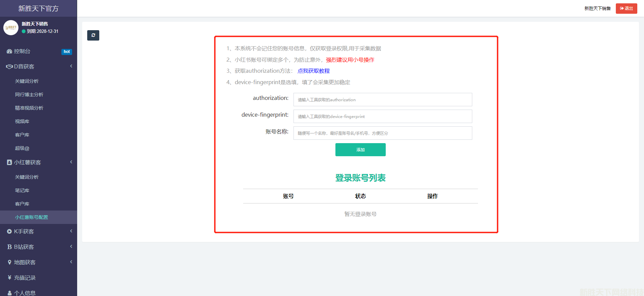Click the D音获客 handshake icon
Screen dimensions: 644x296
tap(9, 67)
